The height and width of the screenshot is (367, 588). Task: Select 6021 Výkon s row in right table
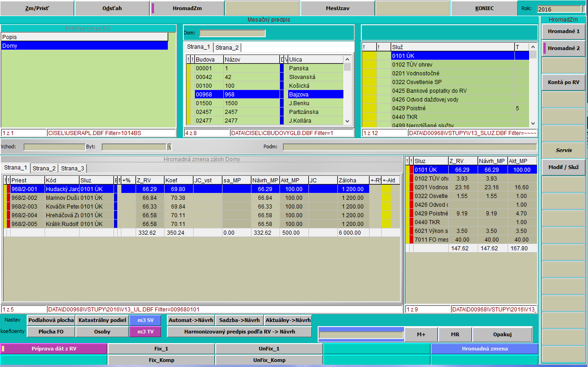pyautogui.click(x=471, y=231)
